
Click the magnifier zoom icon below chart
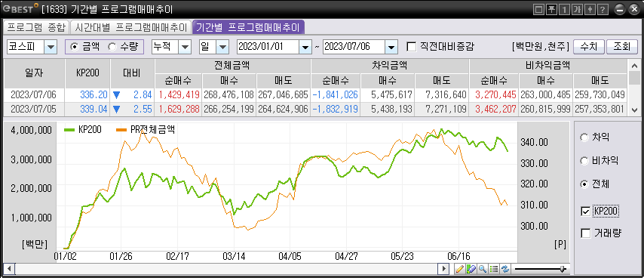point(483,269)
